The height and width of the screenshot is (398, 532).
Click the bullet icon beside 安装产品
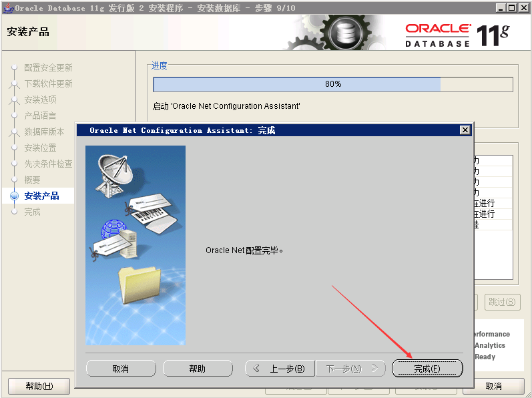pos(14,196)
